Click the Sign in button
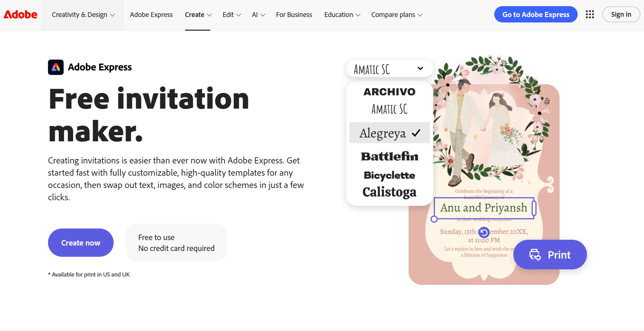Image resolution: width=644 pixels, height=331 pixels. click(621, 14)
